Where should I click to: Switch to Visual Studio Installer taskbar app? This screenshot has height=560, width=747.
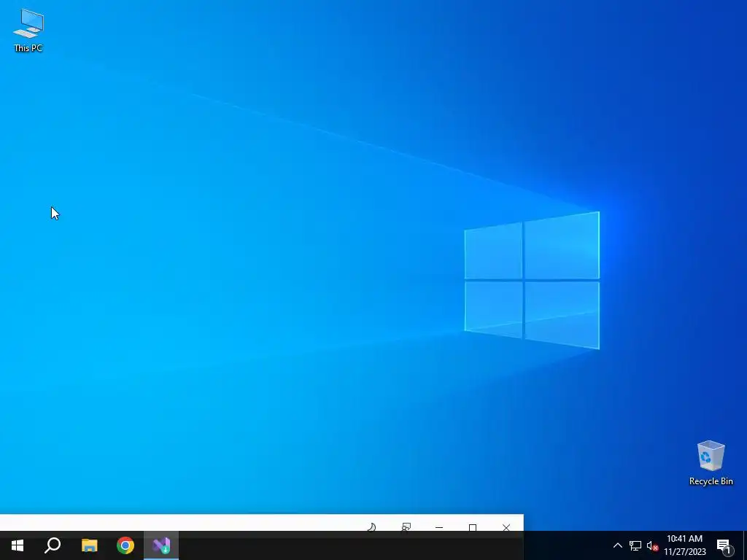[x=161, y=545]
